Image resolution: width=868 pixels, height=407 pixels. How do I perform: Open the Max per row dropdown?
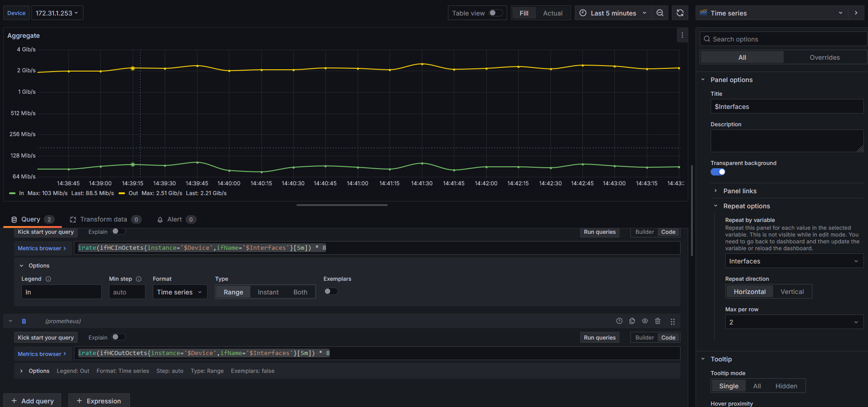point(794,322)
